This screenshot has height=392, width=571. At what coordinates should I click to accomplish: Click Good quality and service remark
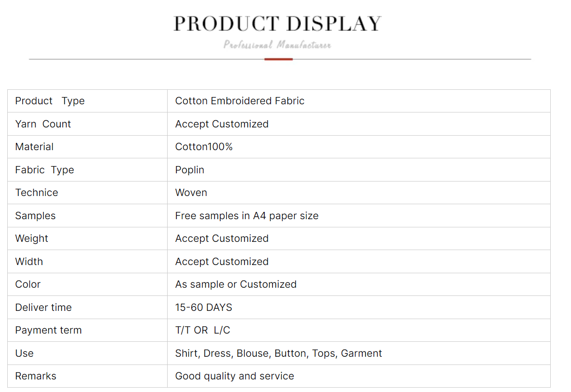pos(234,376)
